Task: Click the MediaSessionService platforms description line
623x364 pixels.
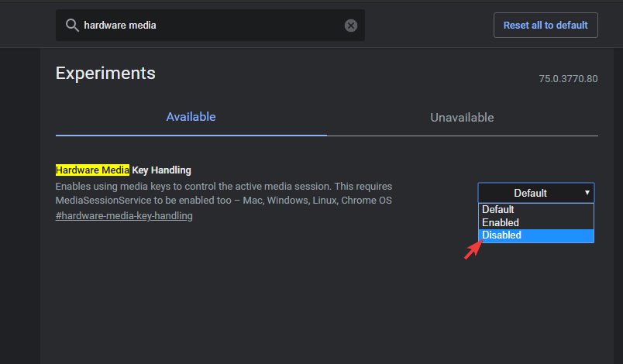Action: (x=224, y=200)
